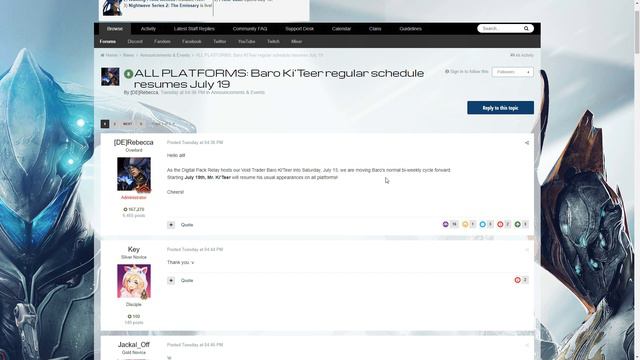Image resolution: width=640 pixels, height=360 pixels.
Task: Click the NEXT pagination button
Action: tap(127, 124)
